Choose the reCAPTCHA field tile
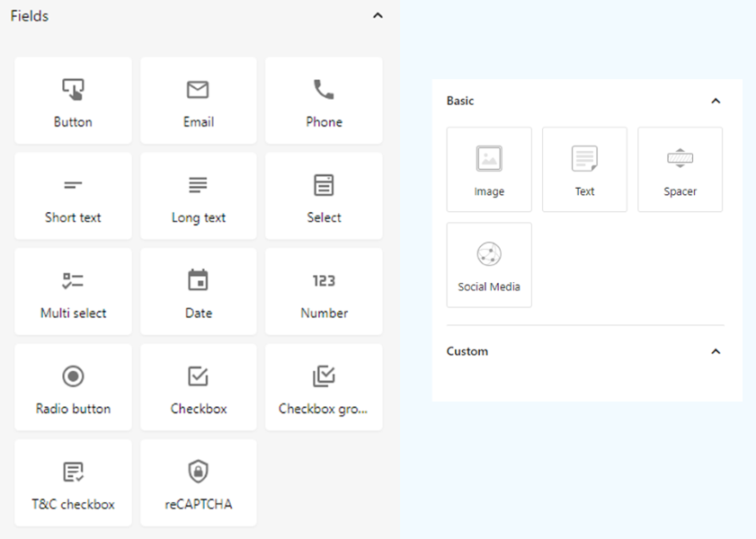The width and height of the screenshot is (756, 539). (x=199, y=482)
